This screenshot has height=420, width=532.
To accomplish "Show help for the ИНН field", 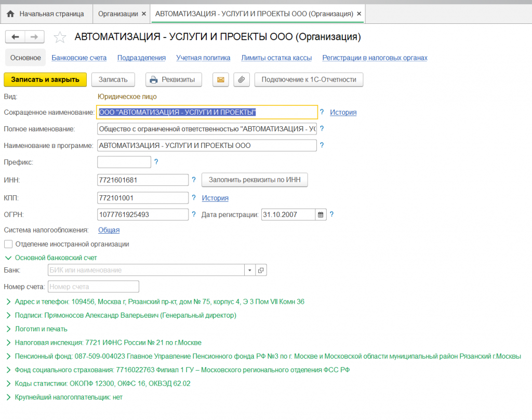I will (x=194, y=180).
